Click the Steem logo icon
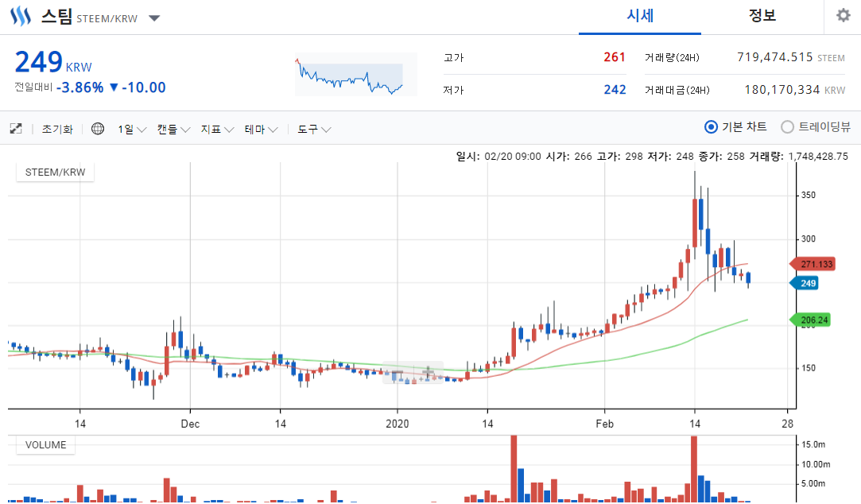The width and height of the screenshot is (861, 504). pyautogui.click(x=21, y=17)
